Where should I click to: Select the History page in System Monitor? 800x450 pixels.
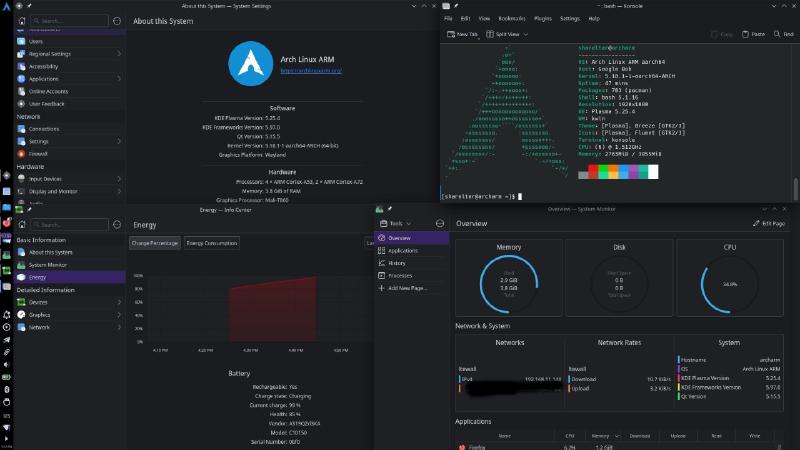[412, 263]
